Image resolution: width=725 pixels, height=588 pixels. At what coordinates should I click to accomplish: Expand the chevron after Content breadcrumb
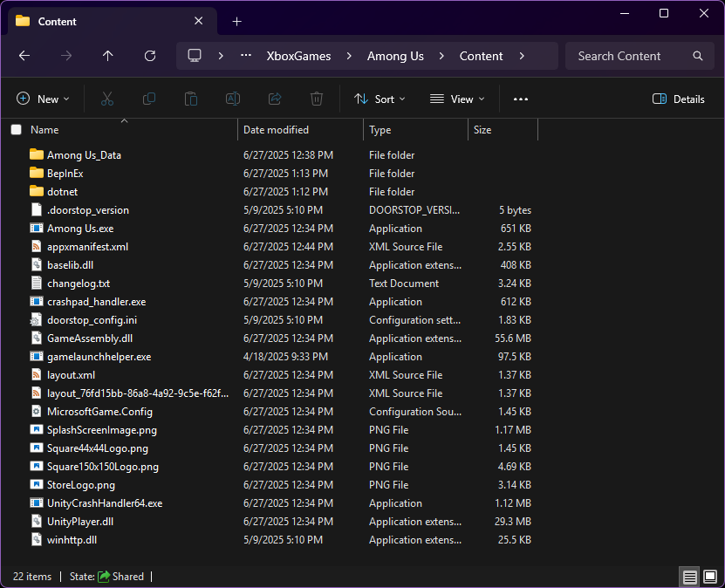[x=522, y=56]
